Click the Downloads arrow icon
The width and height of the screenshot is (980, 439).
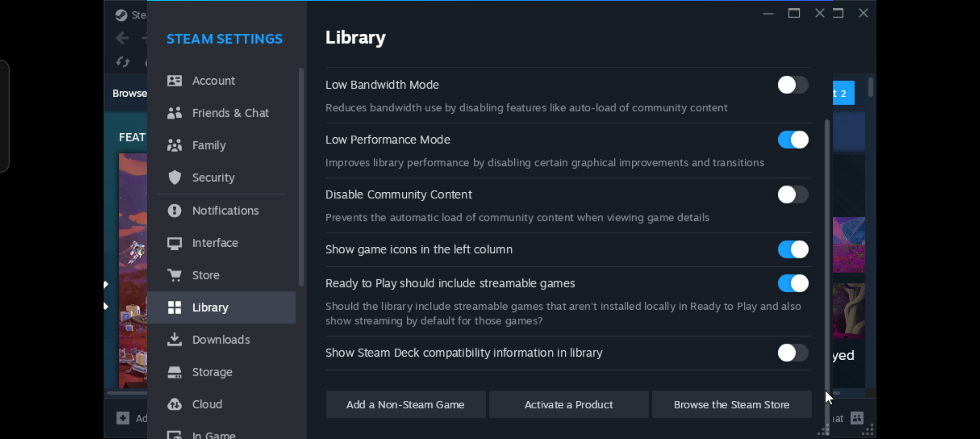point(174,339)
